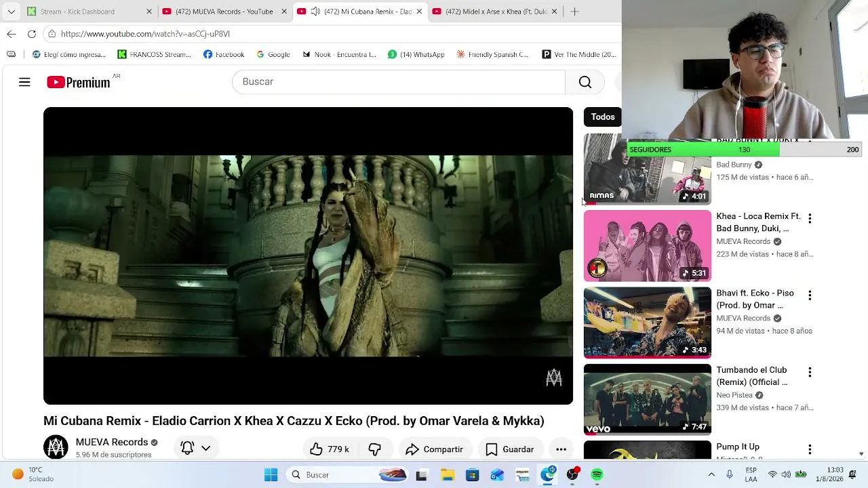Click the Compartir share button
This screenshot has height=488, width=868.
tap(434, 449)
